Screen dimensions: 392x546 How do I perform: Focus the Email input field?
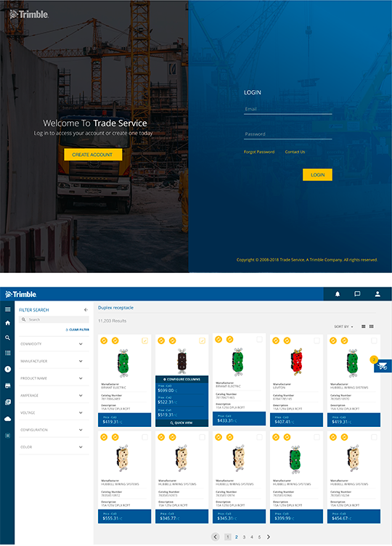pyautogui.click(x=288, y=110)
